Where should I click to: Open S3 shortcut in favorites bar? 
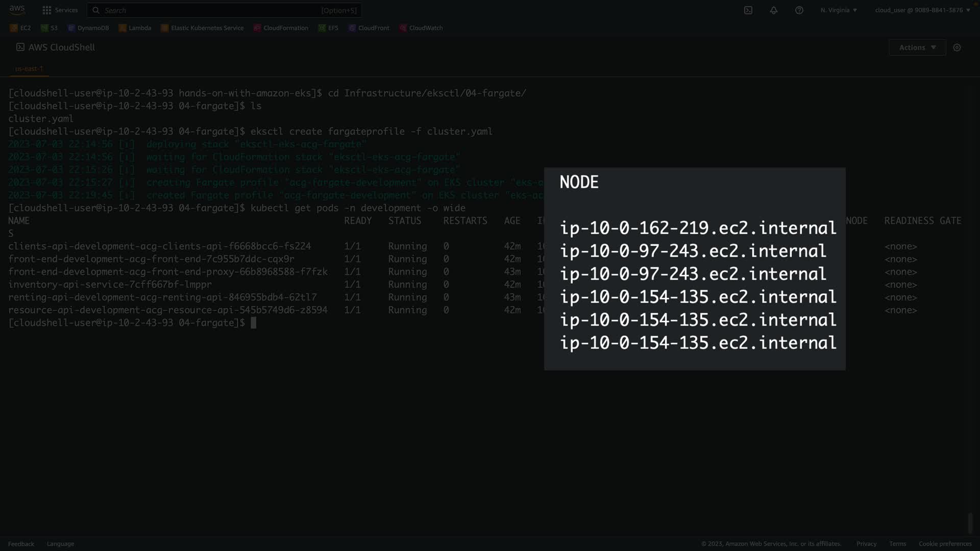click(49, 28)
